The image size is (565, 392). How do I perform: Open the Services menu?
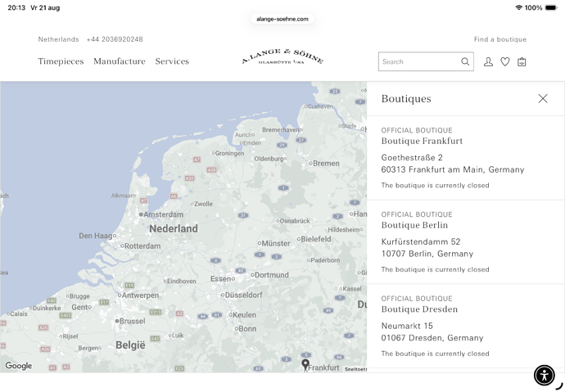click(172, 61)
